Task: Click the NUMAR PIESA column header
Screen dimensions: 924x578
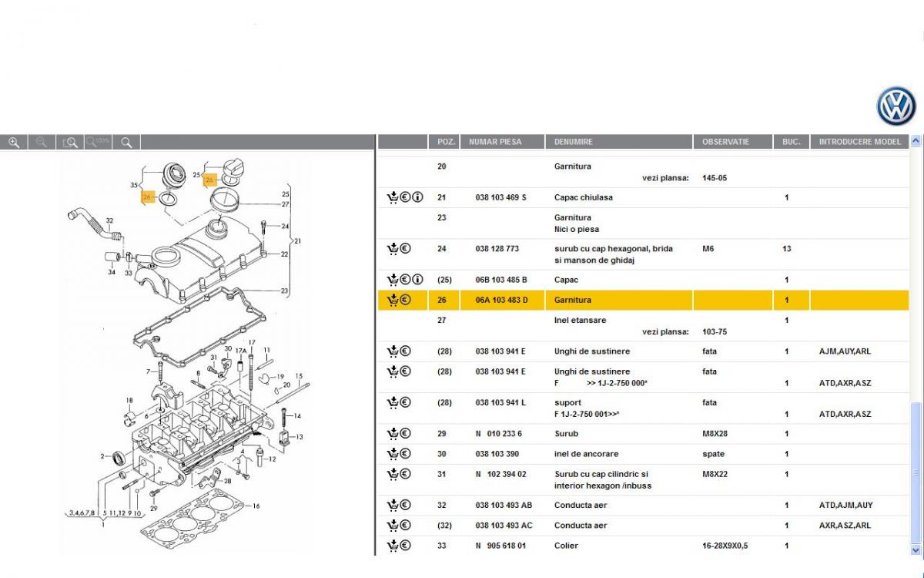Action: pos(495,142)
